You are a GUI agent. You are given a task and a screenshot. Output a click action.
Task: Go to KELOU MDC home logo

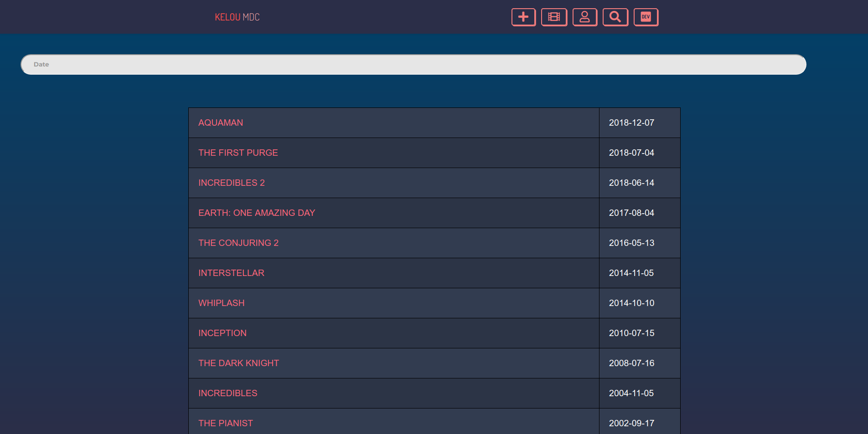(x=237, y=17)
